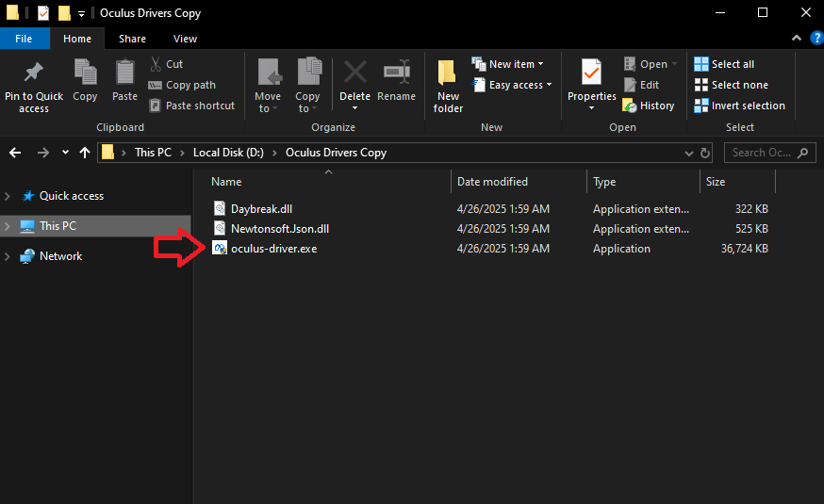
Task: Open file History
Action: coord(649,106)
